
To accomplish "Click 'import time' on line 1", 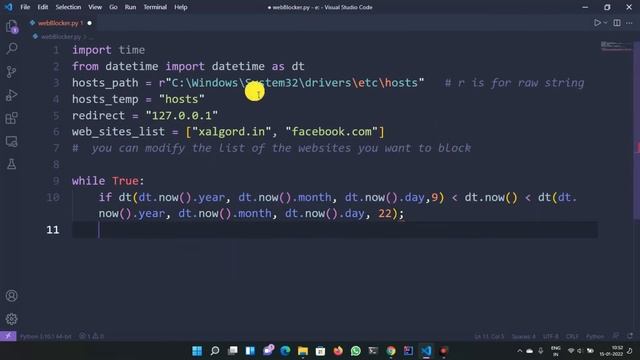I will click(x=108, y=50).
